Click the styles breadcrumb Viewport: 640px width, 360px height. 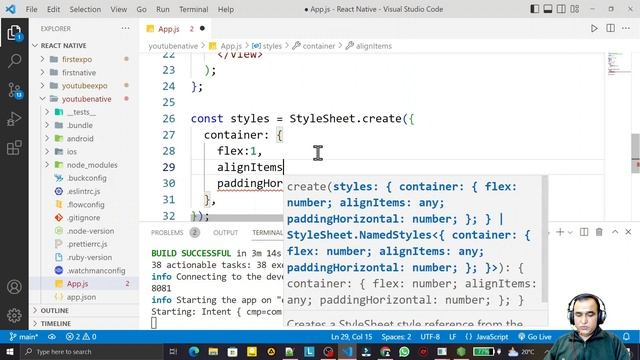[x=272, y=46]
